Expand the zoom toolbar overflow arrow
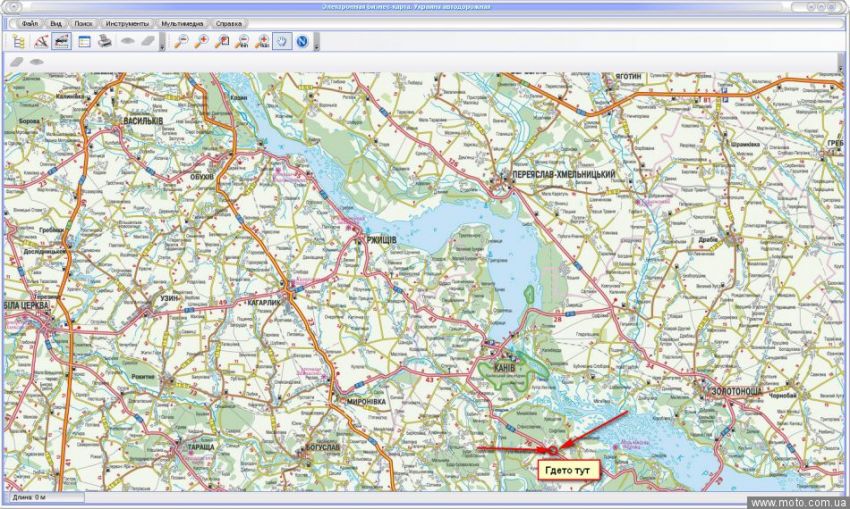The height and width of the screenshot is (509, 850). [316, 42]
